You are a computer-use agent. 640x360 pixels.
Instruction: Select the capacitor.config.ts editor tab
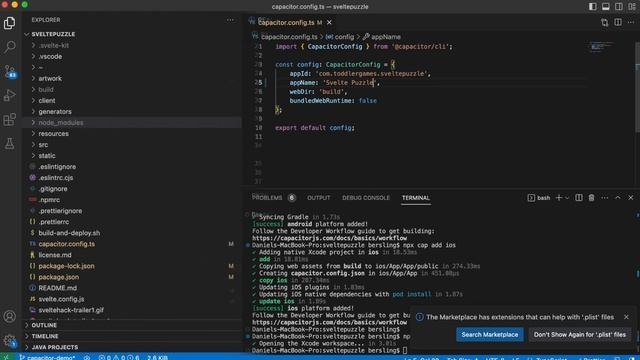coord(286,22)
